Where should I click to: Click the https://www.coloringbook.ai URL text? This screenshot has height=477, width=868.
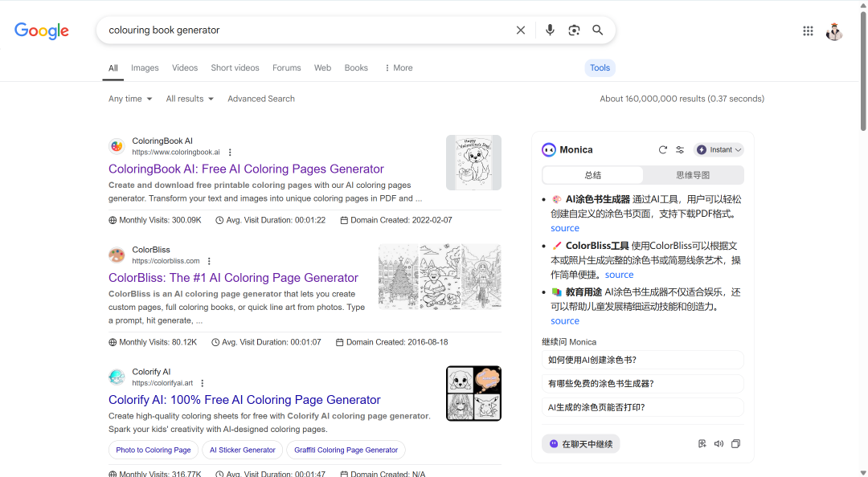175,153
